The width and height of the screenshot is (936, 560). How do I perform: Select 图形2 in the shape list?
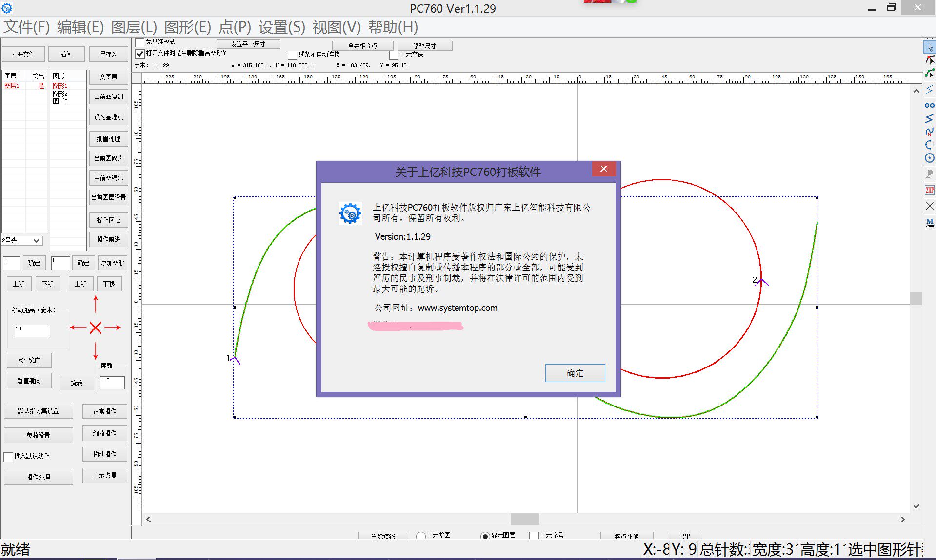[60, 94]
